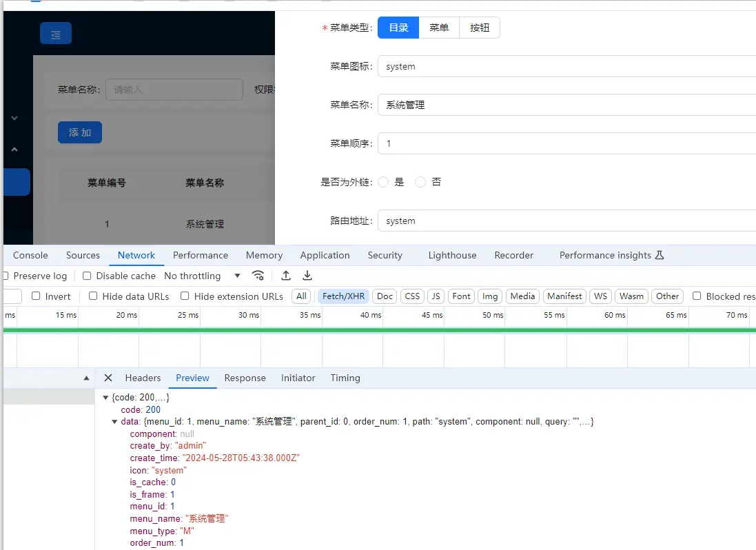This screenshot has width=756, height=550.
Task: Choose 目录 menu type
Action: coord(398,28)
